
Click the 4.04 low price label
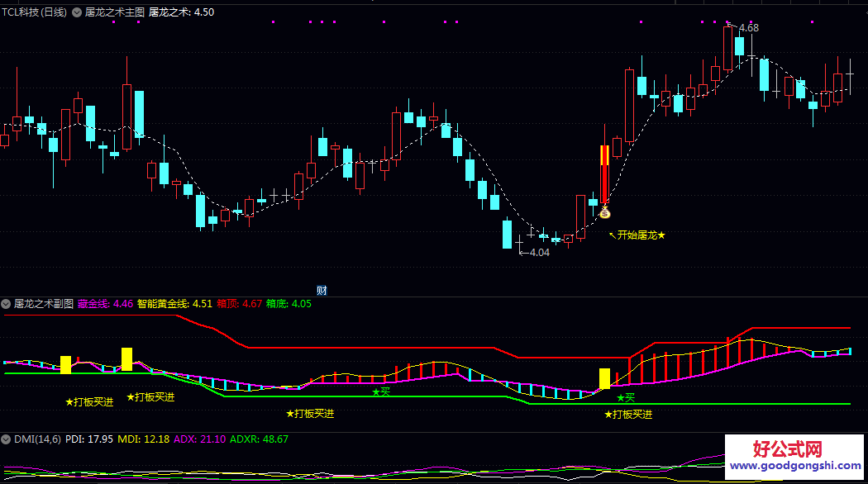point(539,252)
